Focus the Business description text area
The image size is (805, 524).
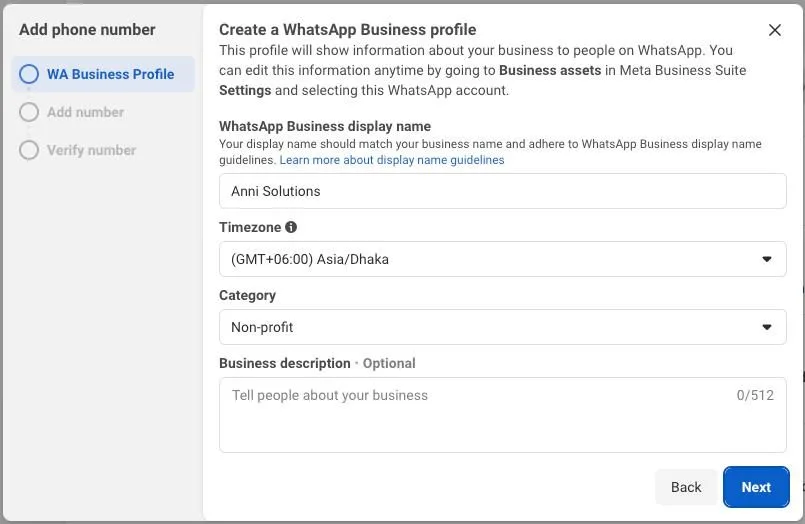pos(503,415)
